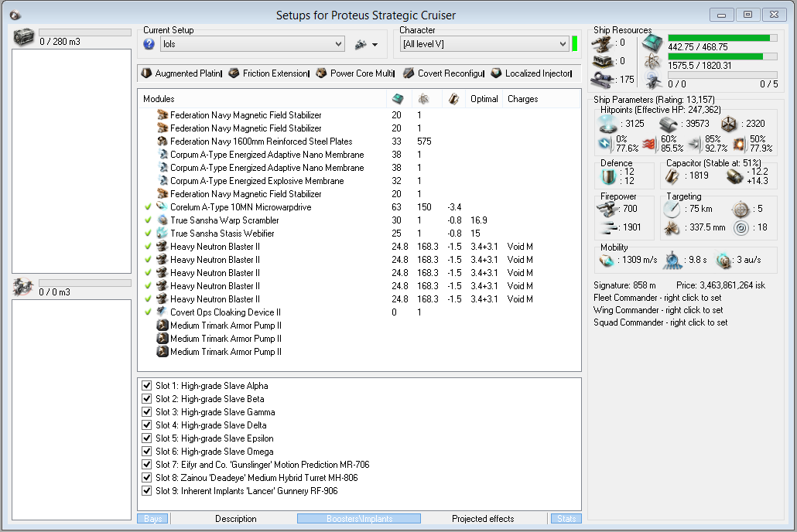The image size is (797, 532).
Task: Uncheck Slot 2 High-grade Slave Beta
Action: 147,399
